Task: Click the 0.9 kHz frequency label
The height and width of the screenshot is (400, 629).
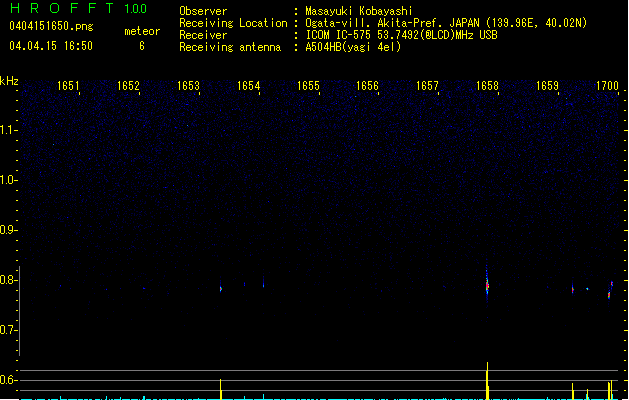Action: [x=8, y=230]
